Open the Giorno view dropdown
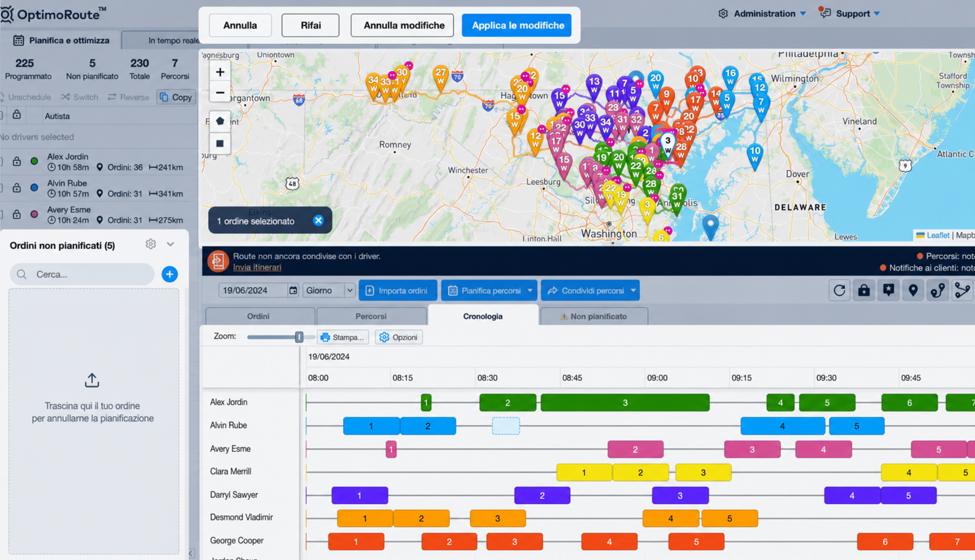 [x=329, y=290]
